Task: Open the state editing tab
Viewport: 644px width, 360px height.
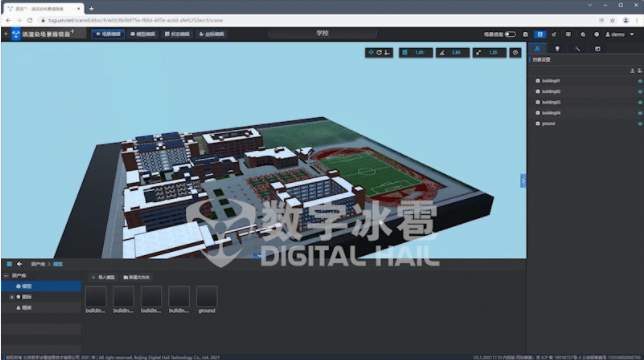Action: (x=177, y=34)
